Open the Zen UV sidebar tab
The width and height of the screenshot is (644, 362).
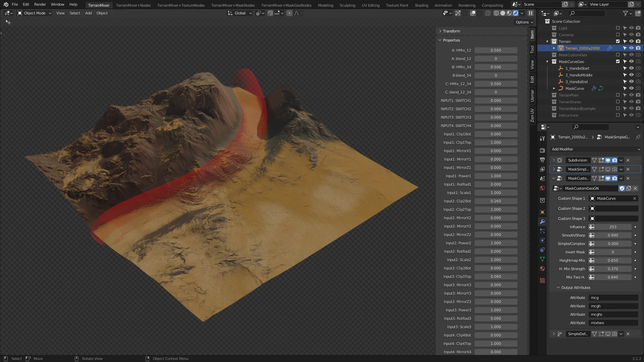[x=532, y=115]
